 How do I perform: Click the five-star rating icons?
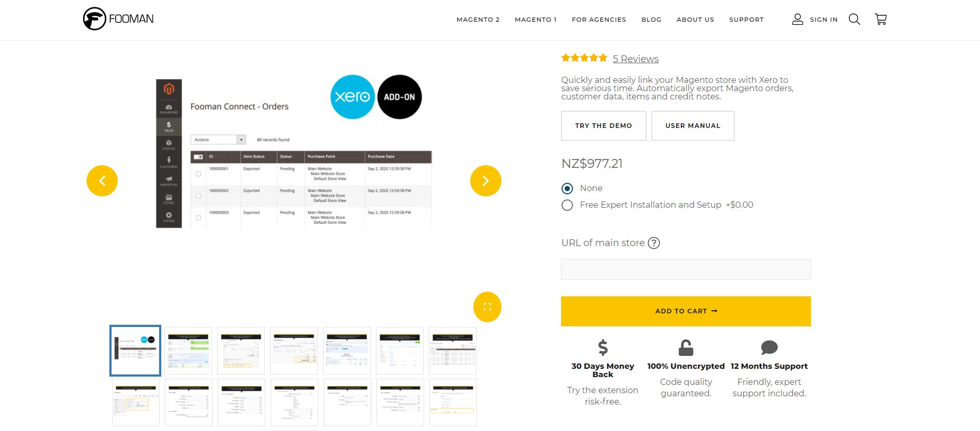584,58
